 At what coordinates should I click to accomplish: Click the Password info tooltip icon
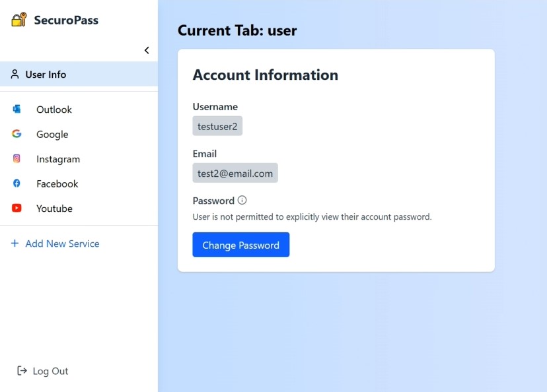(240, 199)
